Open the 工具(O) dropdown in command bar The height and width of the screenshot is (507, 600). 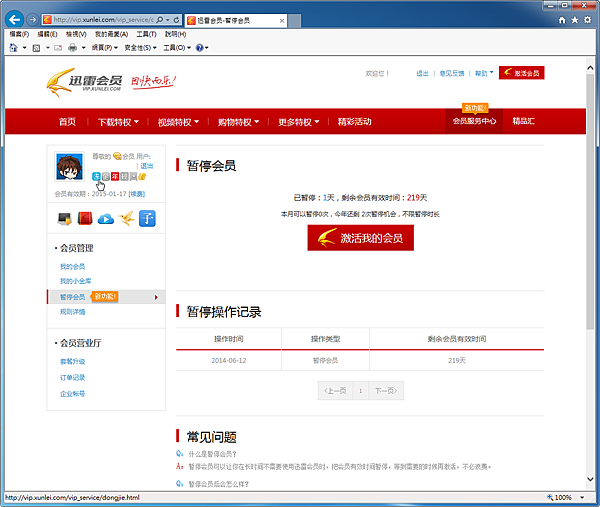177,48
